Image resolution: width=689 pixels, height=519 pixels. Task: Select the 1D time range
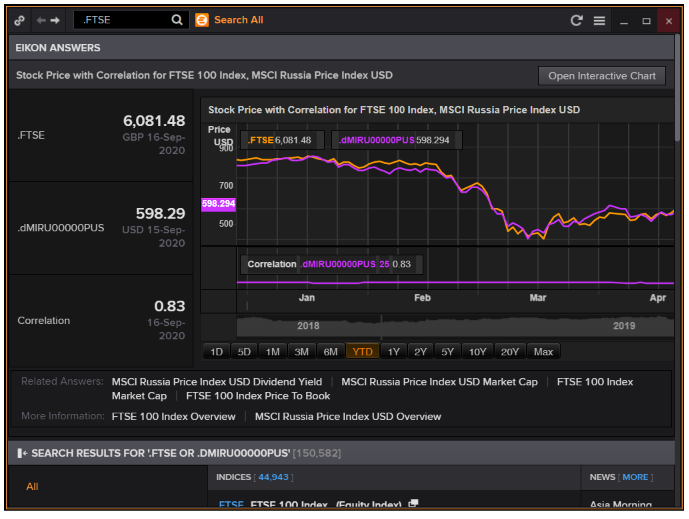click(215, 351)
